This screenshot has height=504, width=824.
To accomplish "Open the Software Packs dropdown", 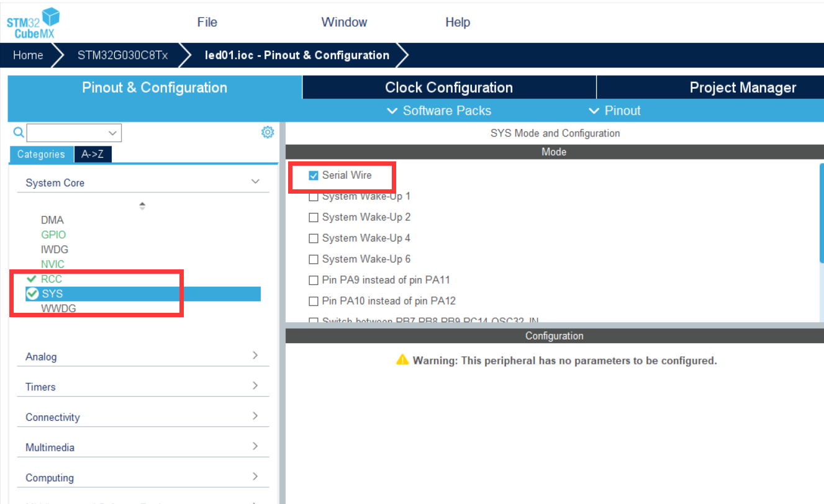I will [439, 111].
